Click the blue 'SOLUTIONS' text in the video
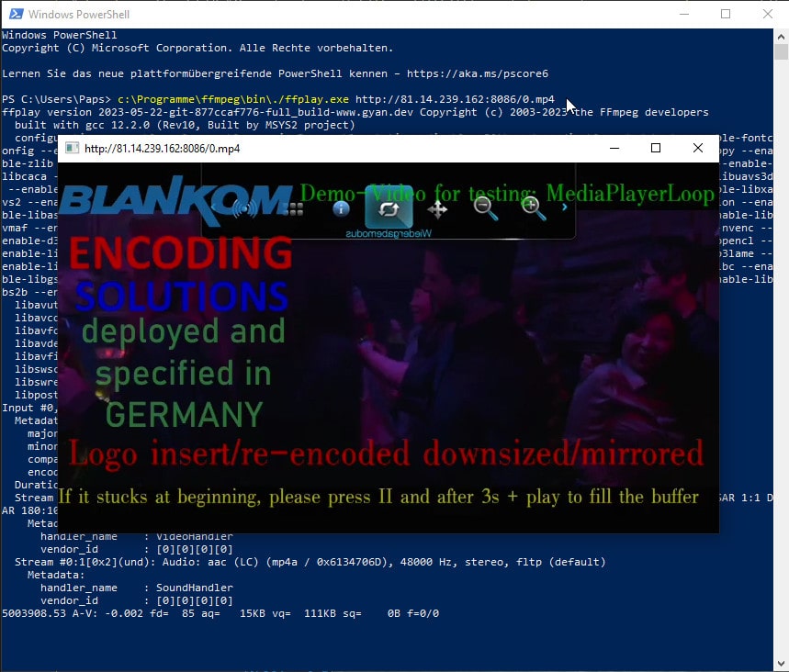 182,296
